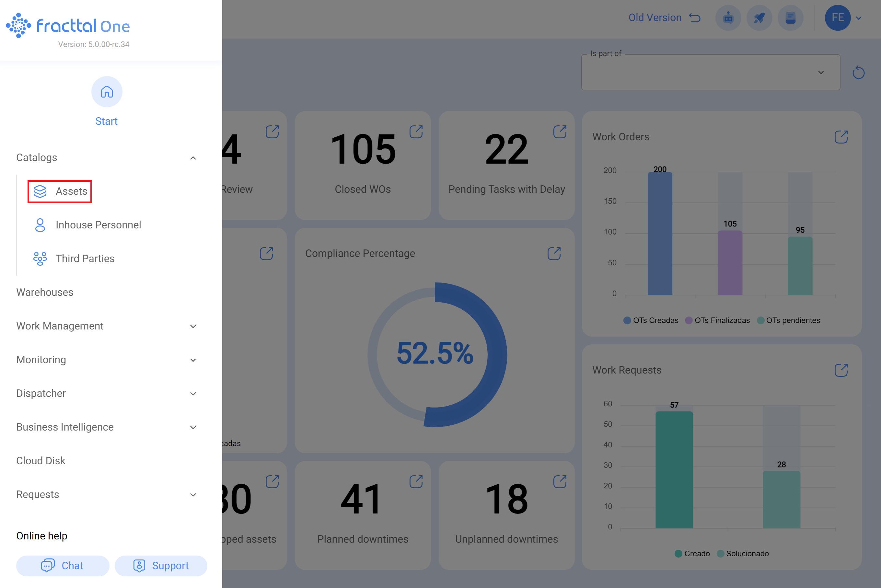881x588 pixels.
Task: Open the Cloud Disk menu item
Action: pos(41,460)
